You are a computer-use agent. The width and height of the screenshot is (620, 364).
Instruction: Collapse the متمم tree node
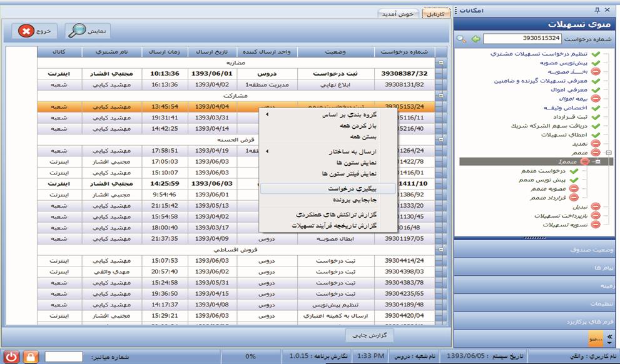pyautogui.click(x=609, y=153)
